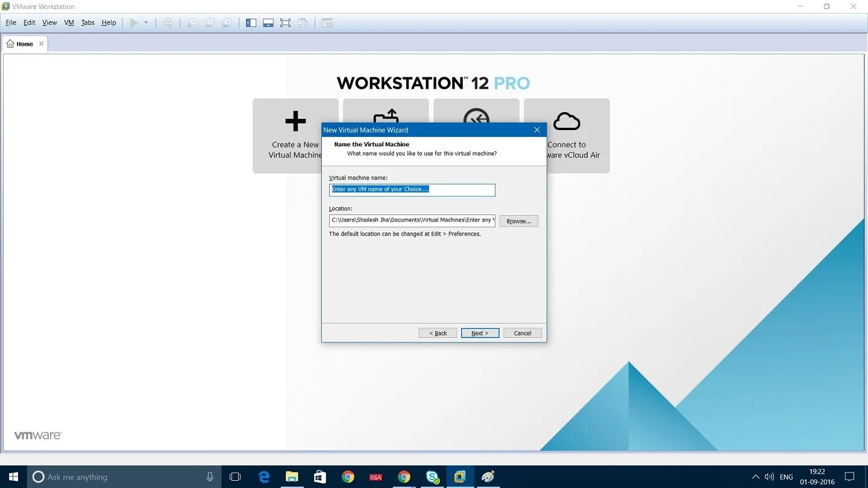Open the Action Center notifications icon

pos(850,477)
